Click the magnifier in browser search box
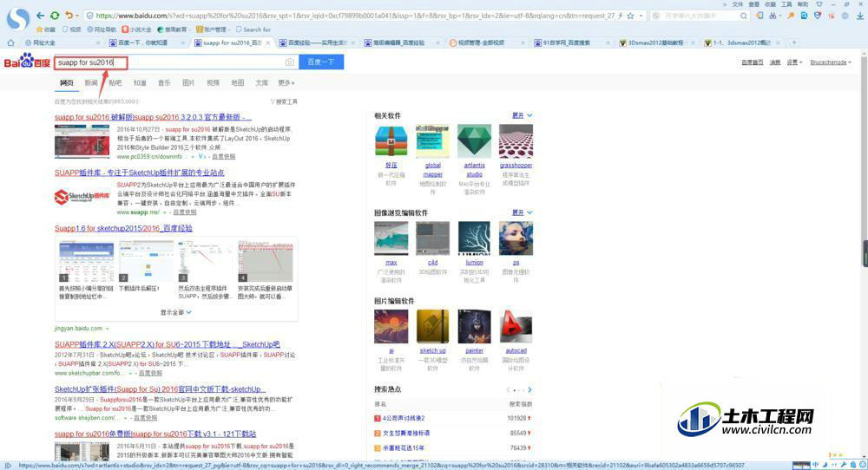 (x=744, y=16)
